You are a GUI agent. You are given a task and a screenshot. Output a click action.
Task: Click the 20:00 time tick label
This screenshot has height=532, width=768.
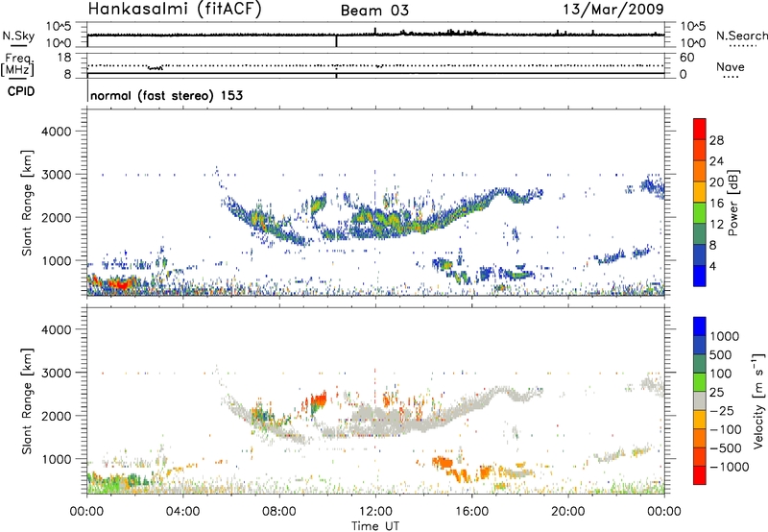click(568, 512)
